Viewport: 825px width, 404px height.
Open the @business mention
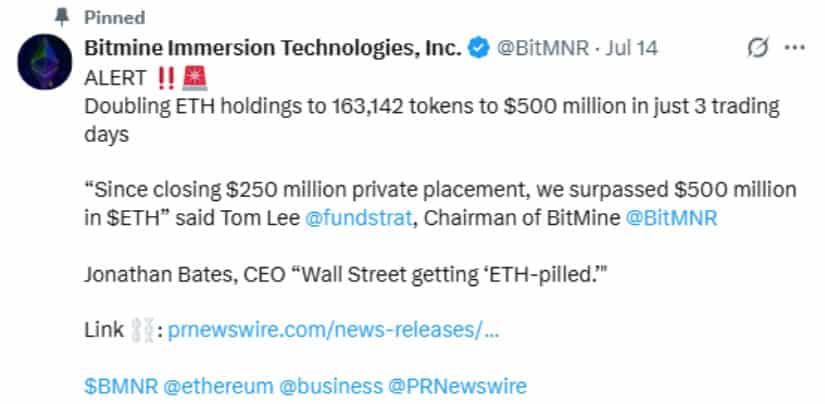tap(331, 386)
